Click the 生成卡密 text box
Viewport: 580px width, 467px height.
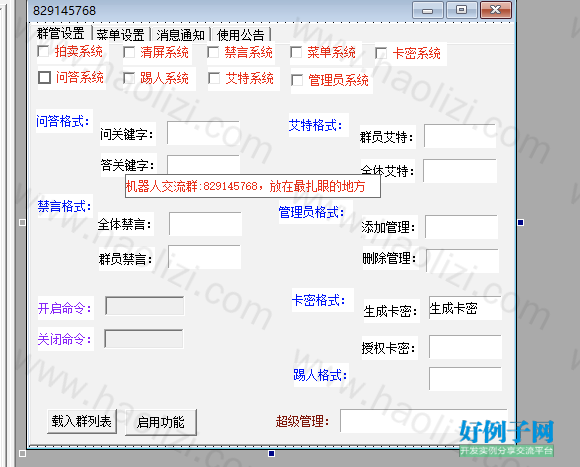point(465,308)
